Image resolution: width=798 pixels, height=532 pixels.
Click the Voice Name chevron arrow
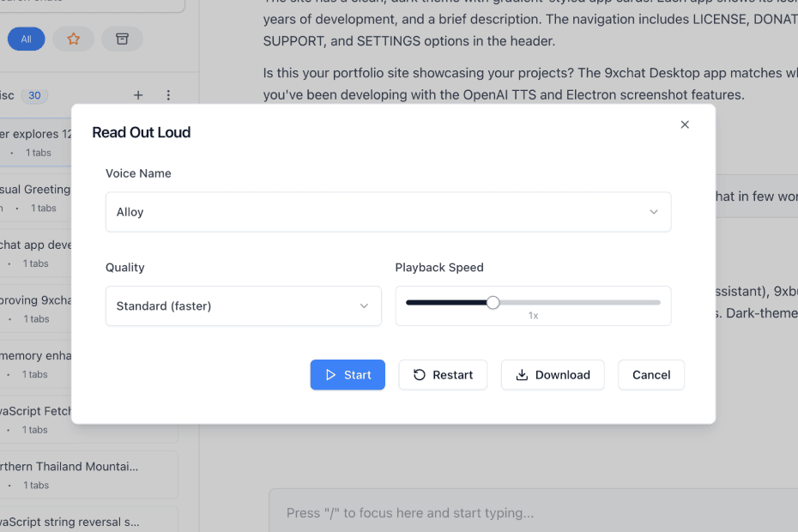tap(654, 212)
